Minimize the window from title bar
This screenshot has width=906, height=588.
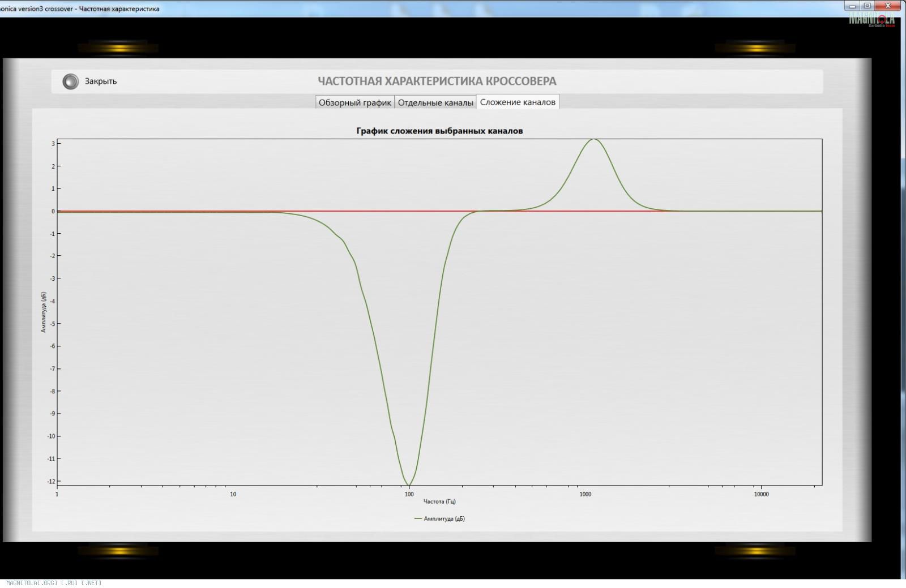[x=852, y=6]
